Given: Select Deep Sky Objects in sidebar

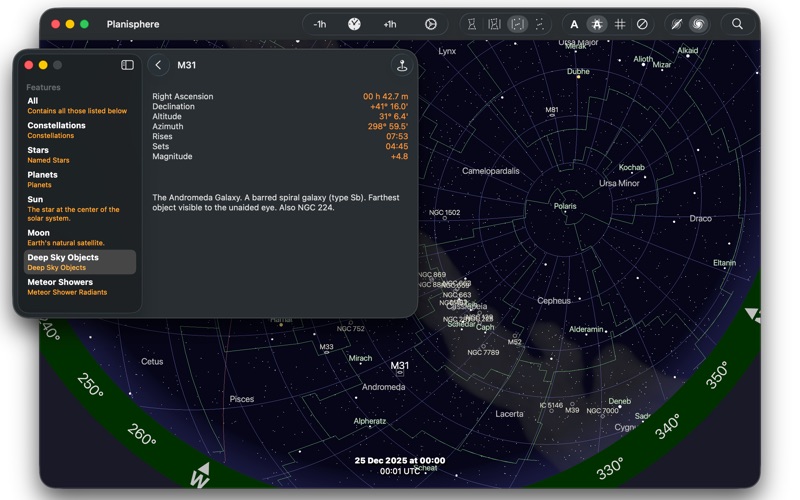Looking at the screenshot, I should 80,262.
